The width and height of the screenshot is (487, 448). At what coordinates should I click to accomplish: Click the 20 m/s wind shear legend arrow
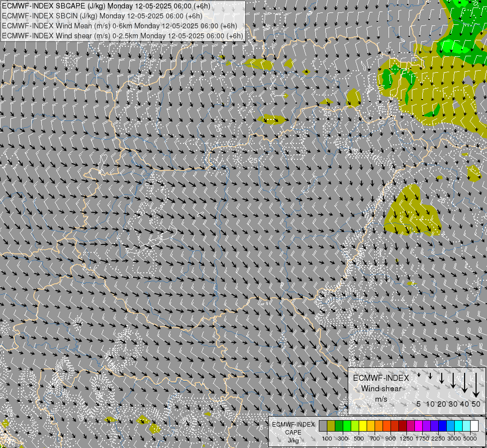pos(442,378)
